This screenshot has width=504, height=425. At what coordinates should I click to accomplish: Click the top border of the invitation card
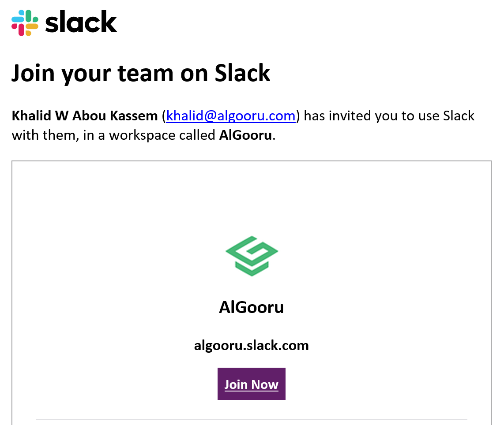tap(252, 161)
